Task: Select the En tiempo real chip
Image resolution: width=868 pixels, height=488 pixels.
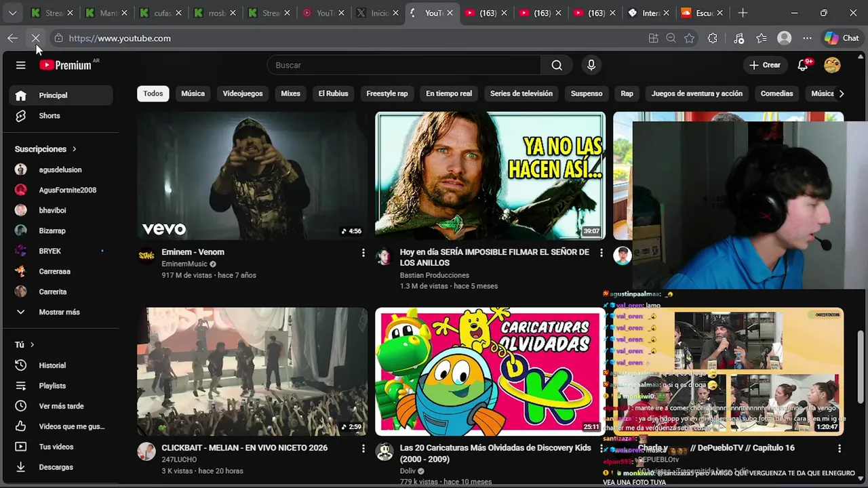Action: coord(449,94)
